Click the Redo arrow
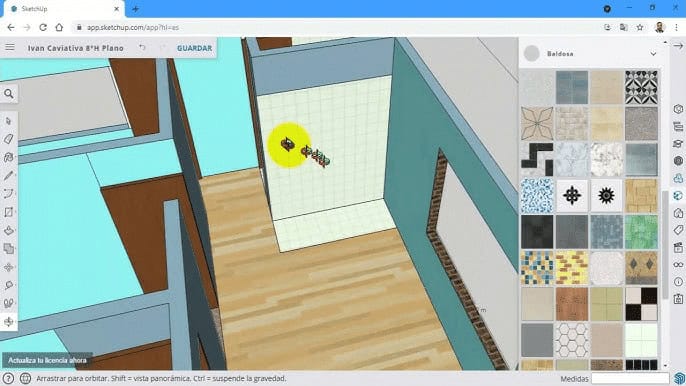The width and height of the screenshot is (686, 386). click(x=163, y=47)
